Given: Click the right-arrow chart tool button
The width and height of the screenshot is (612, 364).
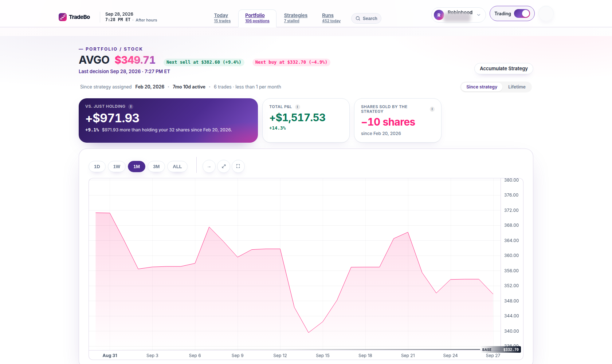Looking at the screenshot, I should tap(209, 167).
